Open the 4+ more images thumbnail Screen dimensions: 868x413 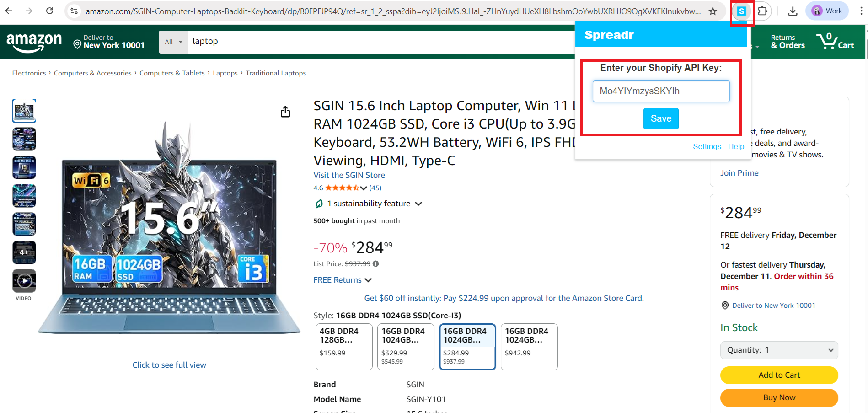coord(24,252)
